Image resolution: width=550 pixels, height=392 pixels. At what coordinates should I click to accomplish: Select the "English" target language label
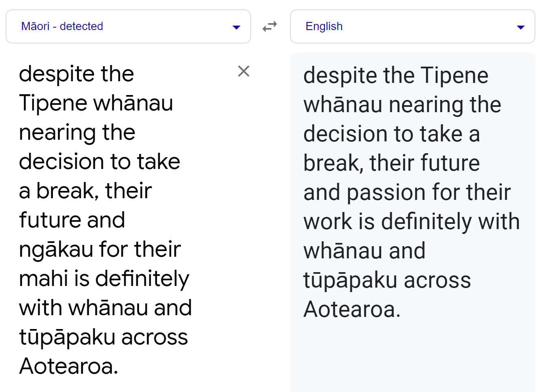pyautogui.click(x=324, y=26)
